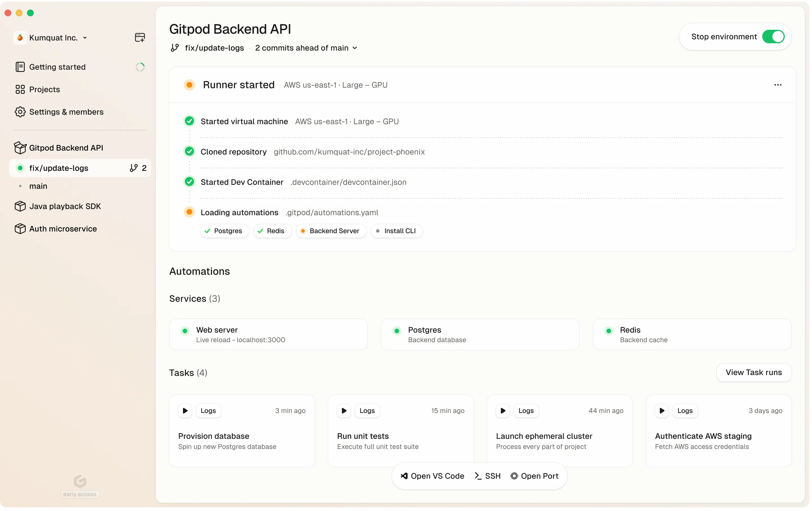Click the Gitpod early access logo
Viewport: 812px width, 511px height.
(x=80, y=481)
